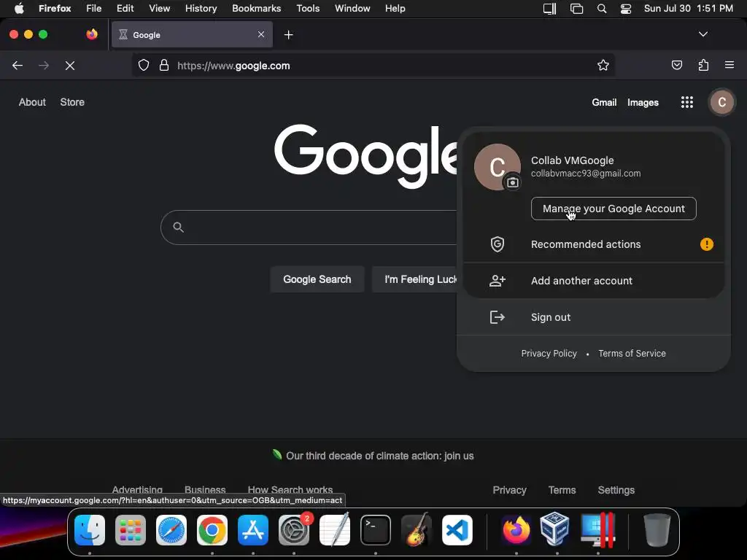
Task: Launch GarageBand from the Dock
Action: (417, 529)
